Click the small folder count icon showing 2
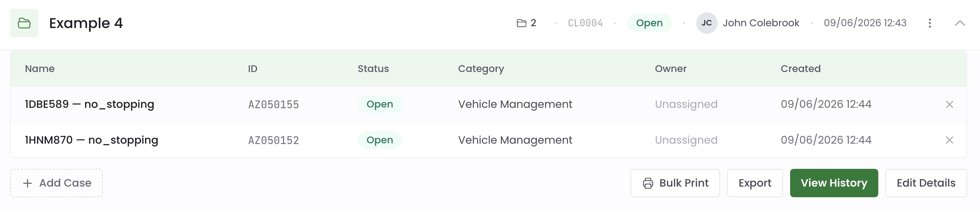The width and height of the screenshot is (980, 210). (521, 23)
